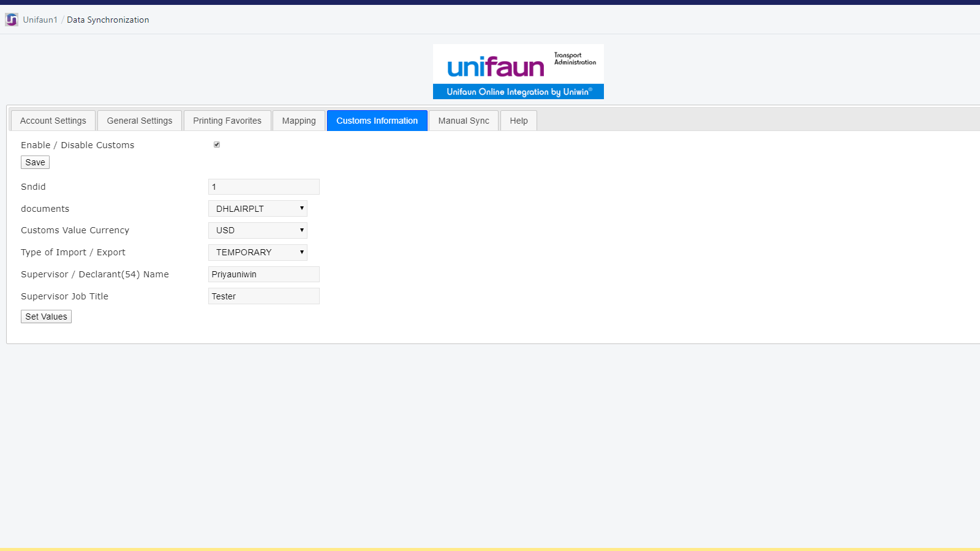980x551 pixels.
Task: Select the Customs Information tab
Action: pyautogui.click(x=377, y=121)
